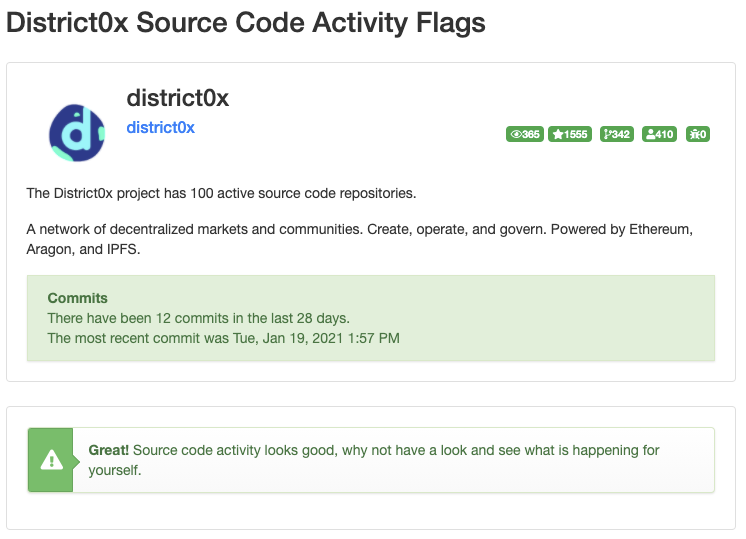The width and height of the screenshot is (746, 539).
Task: Click the most recent commit date line
Action: tap(224, 338)
